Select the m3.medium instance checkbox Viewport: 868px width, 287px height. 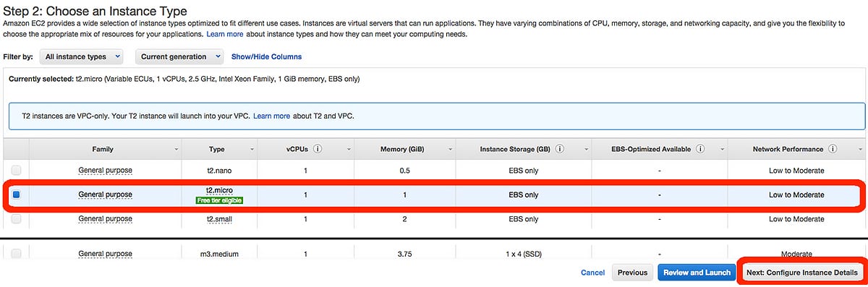16,254
